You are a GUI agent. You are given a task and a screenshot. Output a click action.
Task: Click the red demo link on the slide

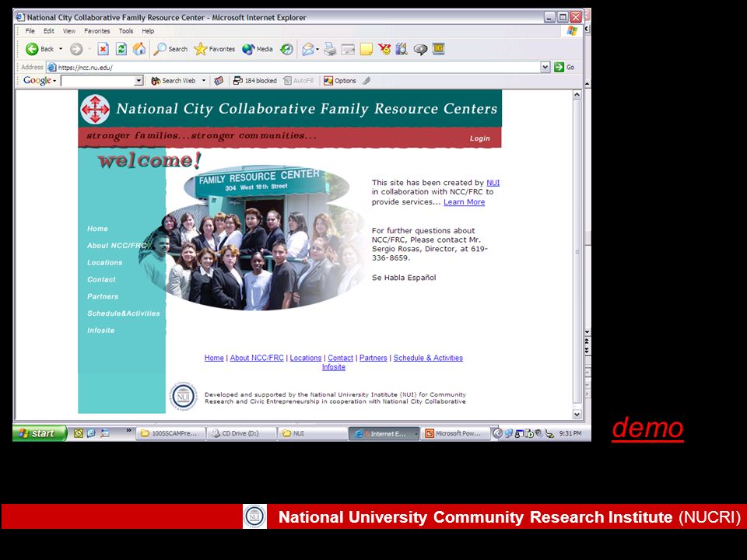tap(648, 428)
